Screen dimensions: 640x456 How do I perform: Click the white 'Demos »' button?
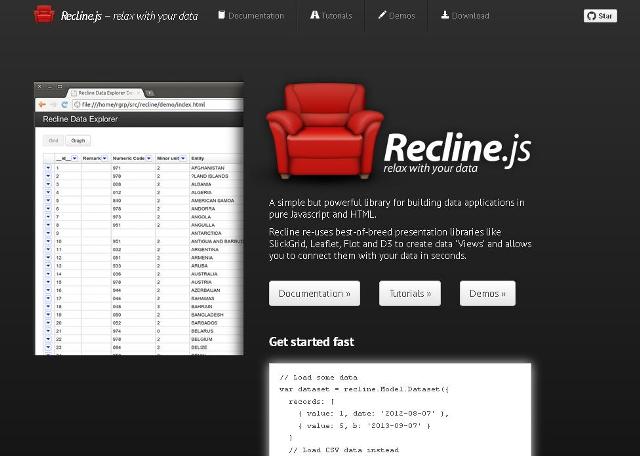(487, 293)
